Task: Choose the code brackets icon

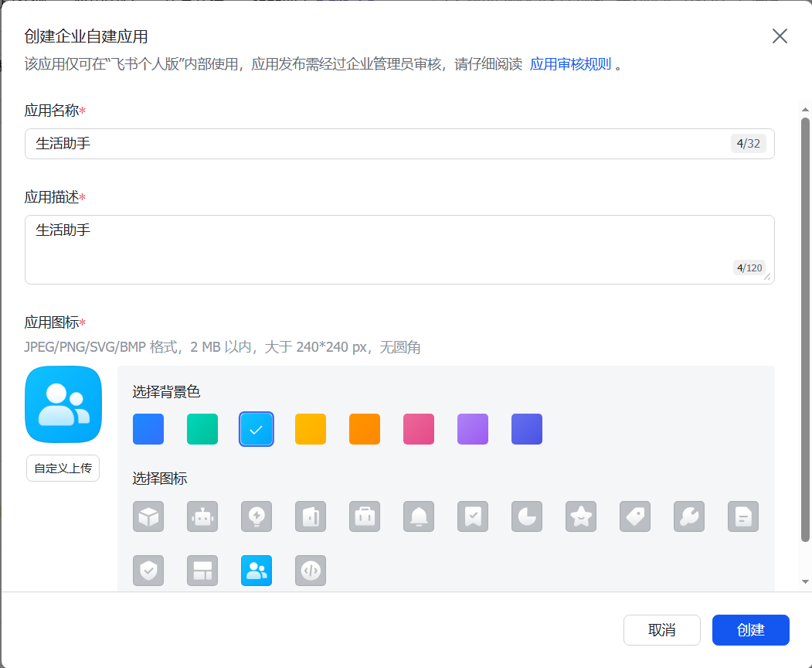Action: click(311, 571)
